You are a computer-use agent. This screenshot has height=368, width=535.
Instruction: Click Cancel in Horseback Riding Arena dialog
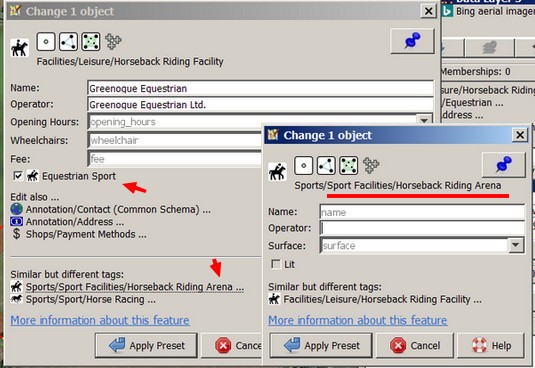[x=415, y=345]
